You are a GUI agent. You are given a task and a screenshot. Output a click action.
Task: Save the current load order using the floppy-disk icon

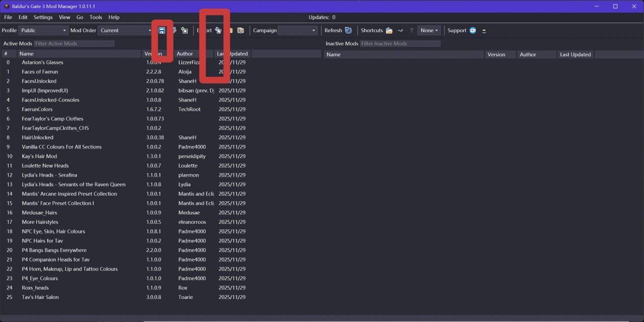click(x=162, y=30)
